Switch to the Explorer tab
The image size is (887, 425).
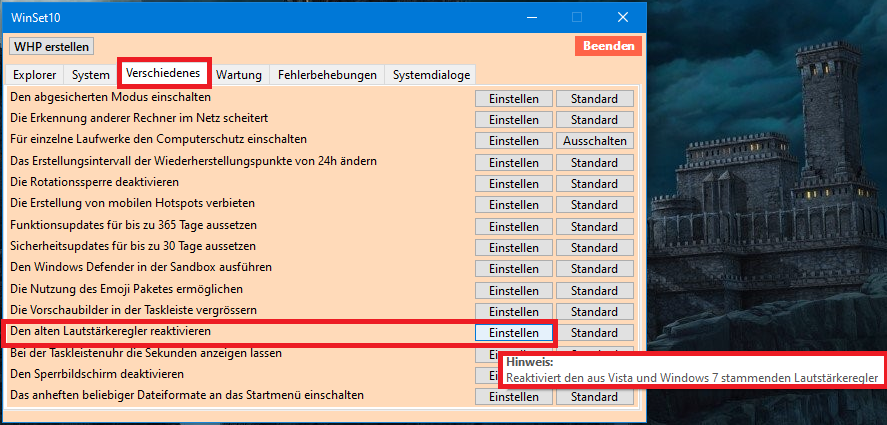click(x=35, y=75)
